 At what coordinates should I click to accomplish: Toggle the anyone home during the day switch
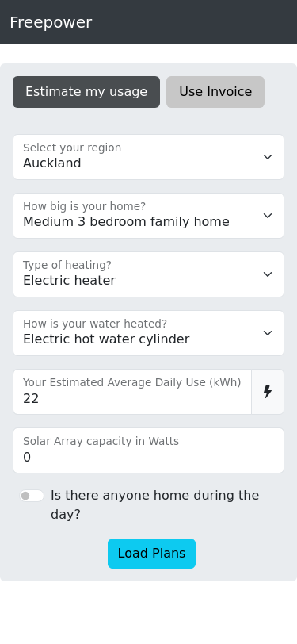point(32,496)
